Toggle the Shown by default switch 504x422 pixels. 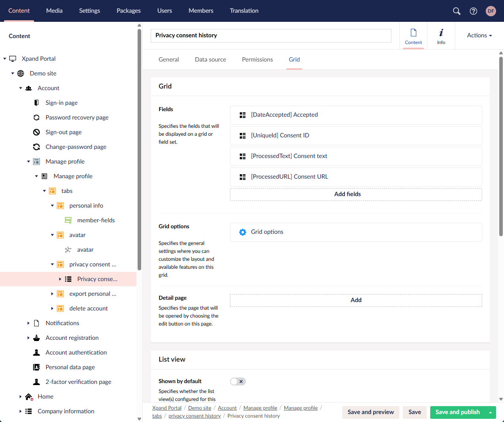click(x=238, y=382)
